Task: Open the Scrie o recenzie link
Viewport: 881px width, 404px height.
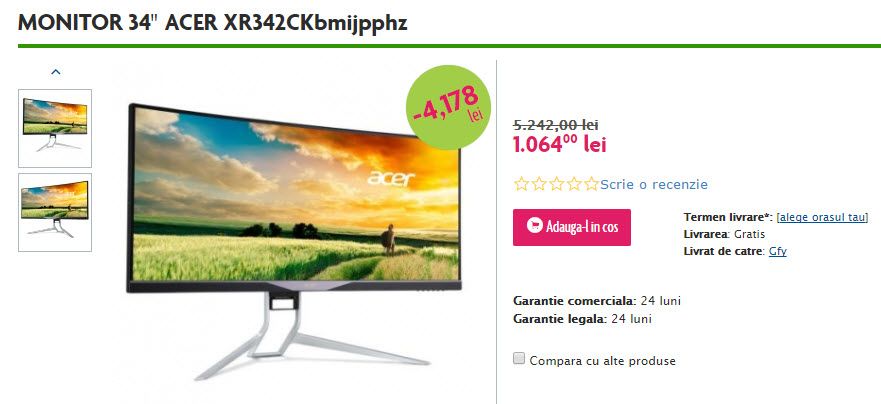Action: point(654,184)
